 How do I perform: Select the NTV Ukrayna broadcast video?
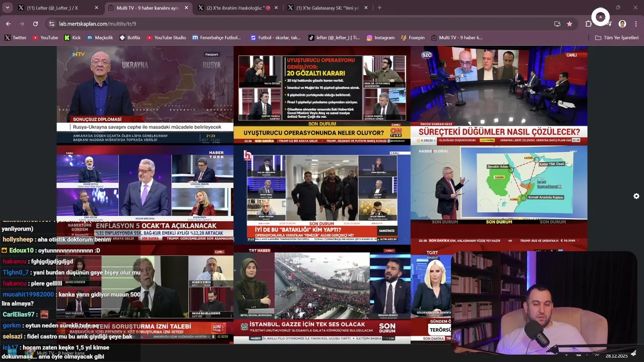coord(145,96)
